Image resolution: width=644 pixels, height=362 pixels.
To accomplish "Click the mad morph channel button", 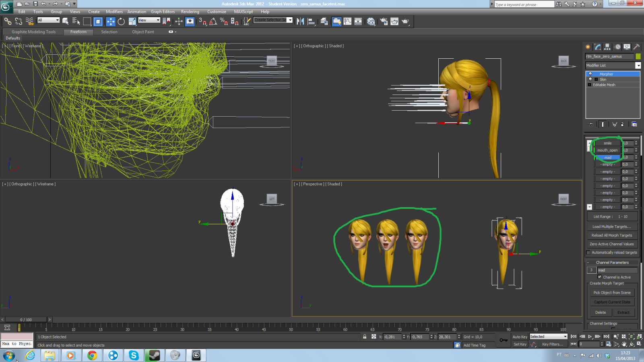I will click(607, 157).
